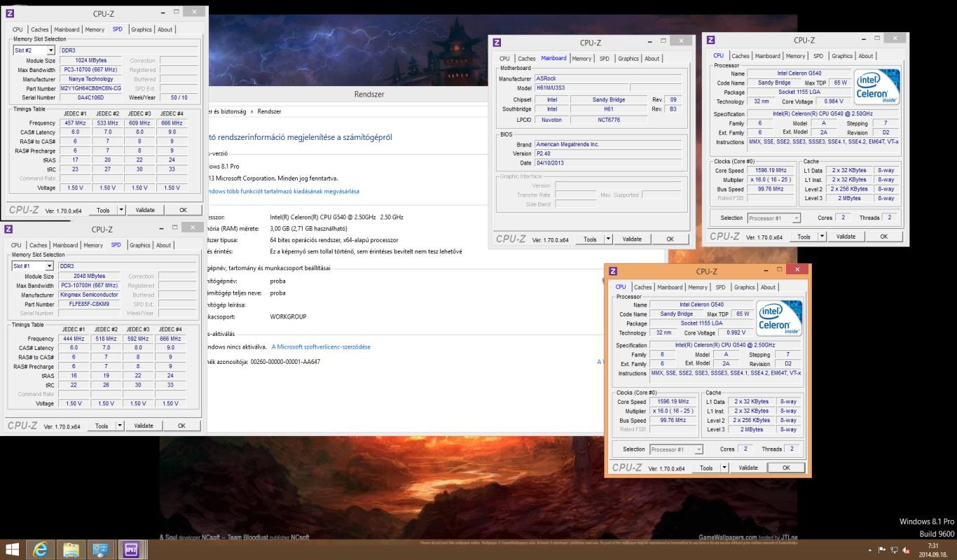The width and height of the screenshot is (957, 560).
Task: Click the Tools button in the 0.984 V CPU window
Action: pyautogui.click(x=804, y=236)
